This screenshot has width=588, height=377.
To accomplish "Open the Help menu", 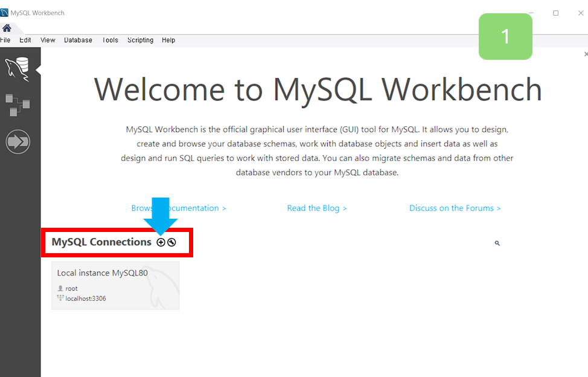I will (x=168, y=40).
